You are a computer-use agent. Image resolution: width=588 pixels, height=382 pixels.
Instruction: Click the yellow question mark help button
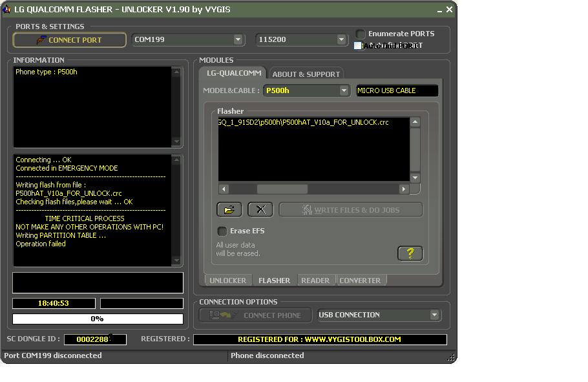pos(410,253)
